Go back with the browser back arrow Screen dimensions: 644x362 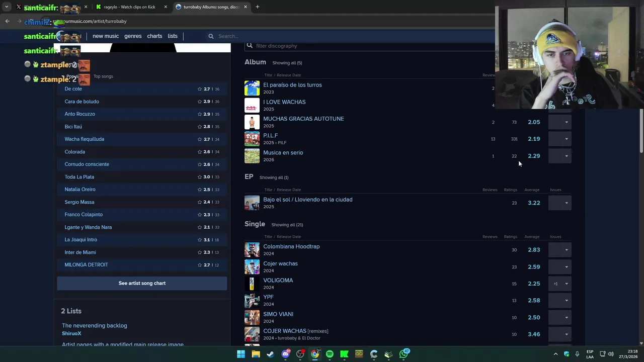(8, 21)
